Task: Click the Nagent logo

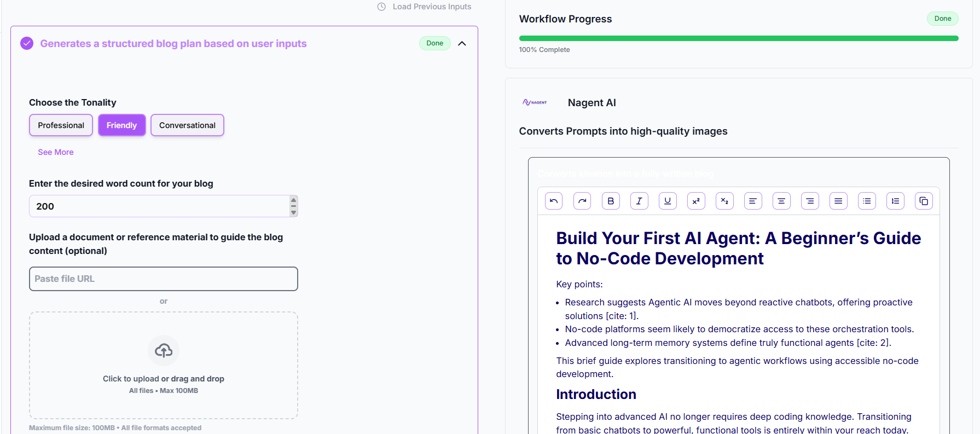Action: 535,102
